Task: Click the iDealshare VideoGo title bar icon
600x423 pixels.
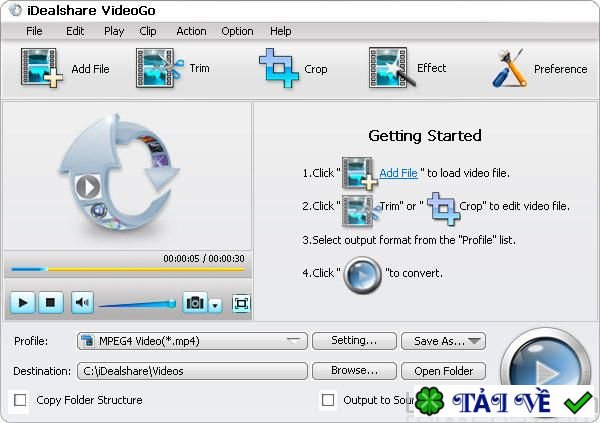Action: [x=15, y=10]
